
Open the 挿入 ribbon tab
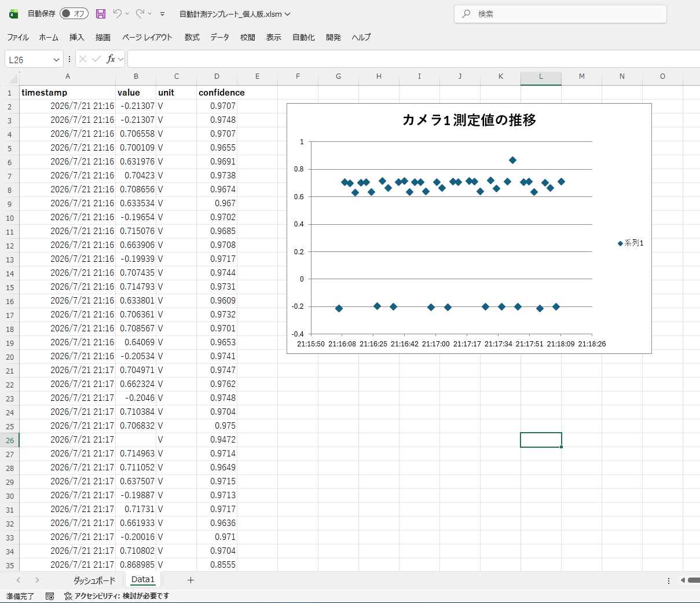click(x=77, y=37)
